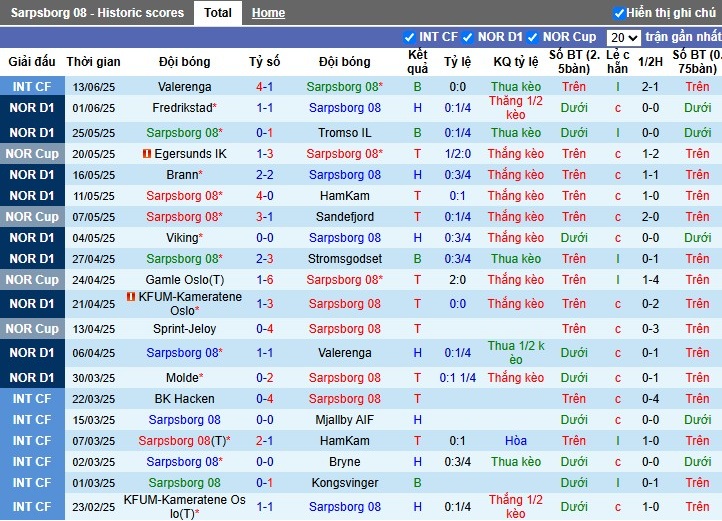Click the 2:0 odds in Gamle Oslo row
Screen dimensions: 722x521
click(457, 280)
